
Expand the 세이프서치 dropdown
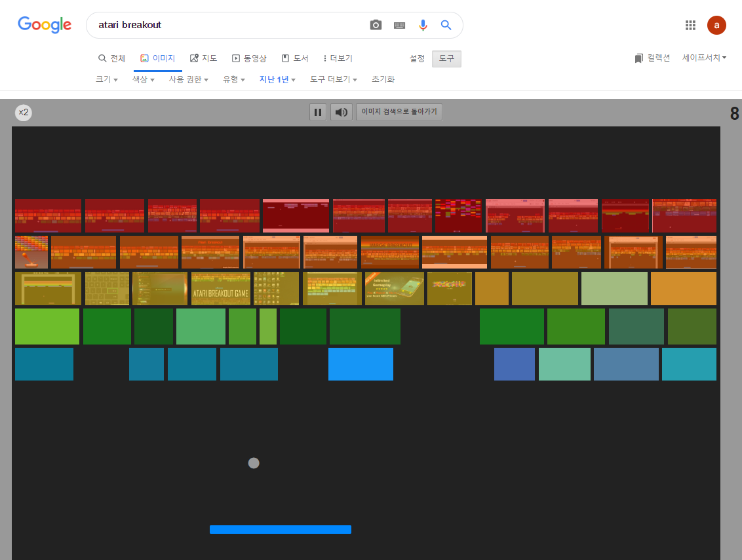[704, 58]
